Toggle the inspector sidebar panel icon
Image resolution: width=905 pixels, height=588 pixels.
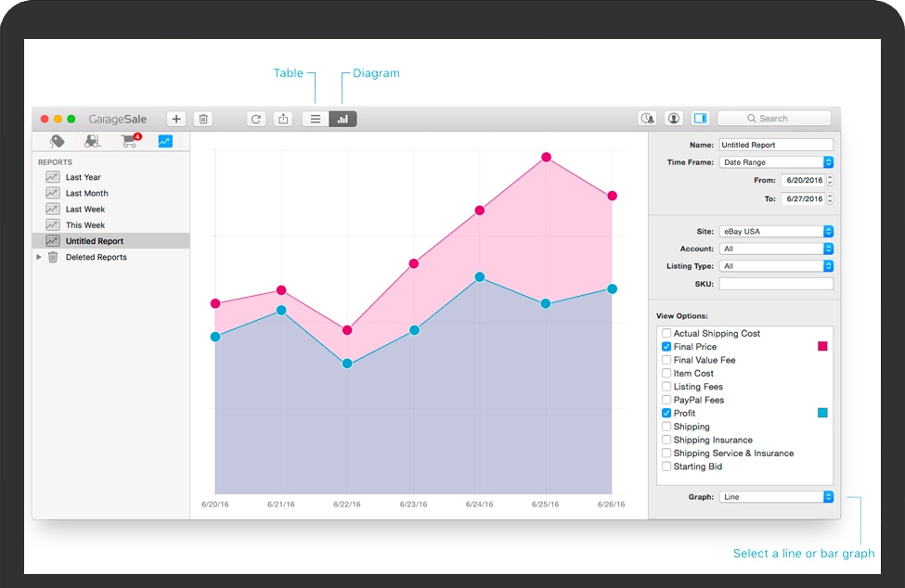(700, 119)
